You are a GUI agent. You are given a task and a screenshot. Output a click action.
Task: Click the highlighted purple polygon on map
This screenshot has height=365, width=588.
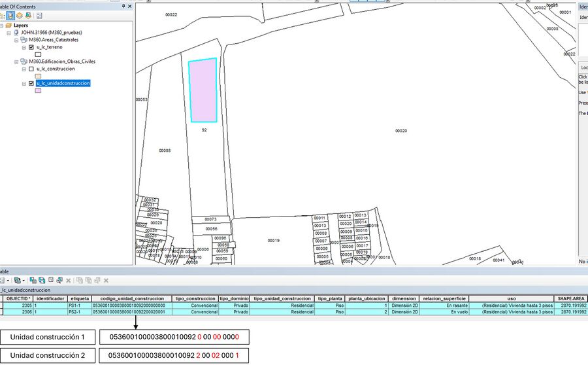[x=203, y=90]
